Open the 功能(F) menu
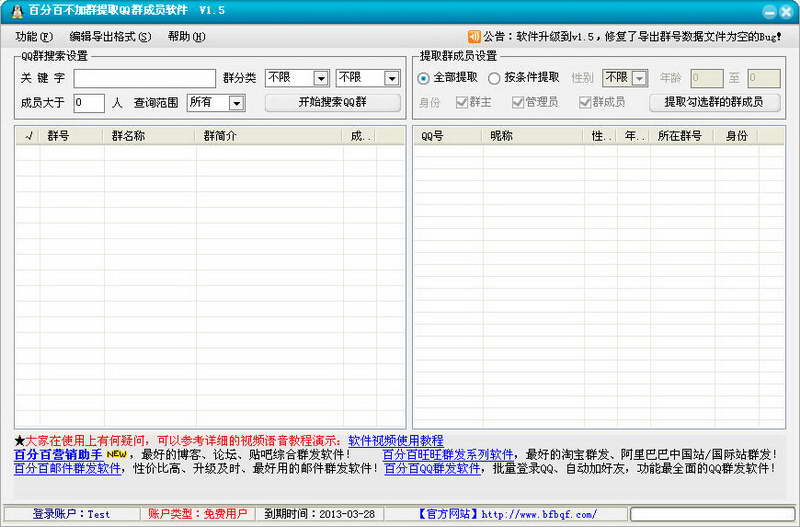Viewport: 800px width, 527px height. 34,37
